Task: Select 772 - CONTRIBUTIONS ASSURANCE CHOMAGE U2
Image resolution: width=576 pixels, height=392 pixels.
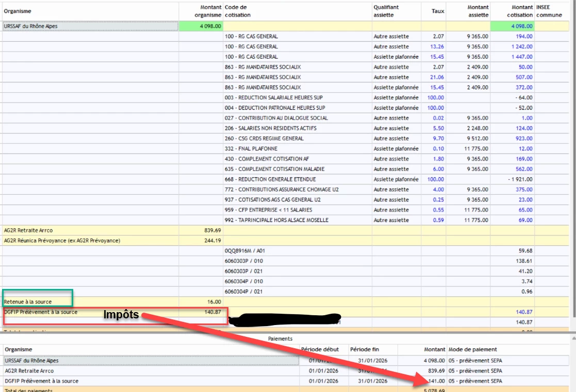Action: point(282,190)
